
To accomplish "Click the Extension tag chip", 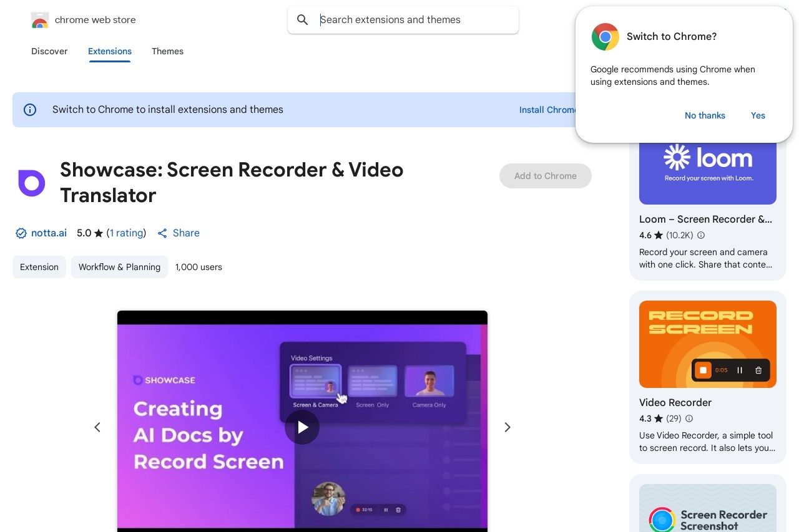I will [39, 267].
